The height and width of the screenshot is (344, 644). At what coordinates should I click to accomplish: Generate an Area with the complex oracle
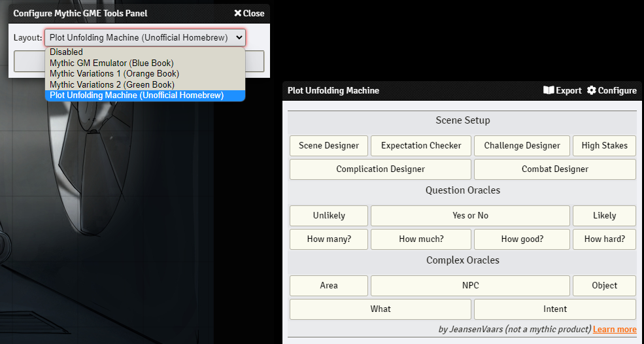pos(329,286)
